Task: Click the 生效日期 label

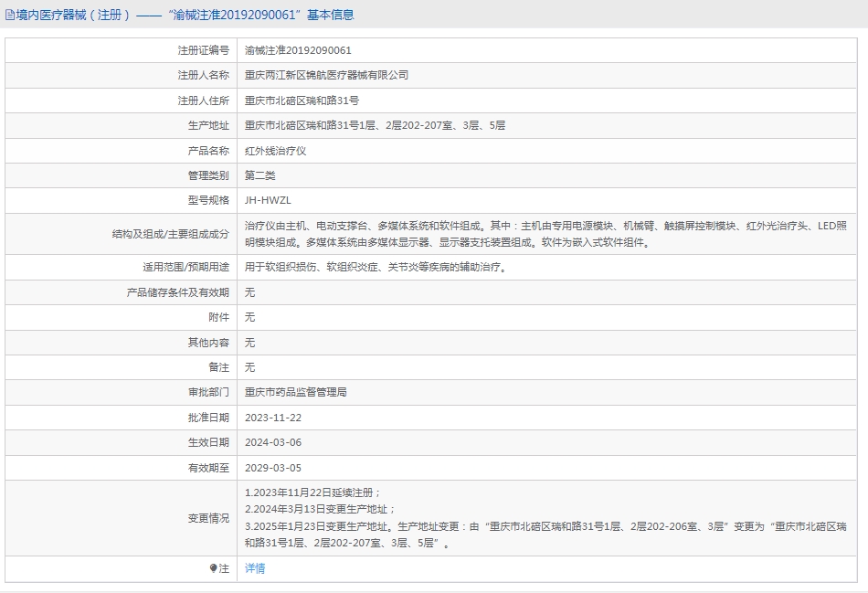Action: pyautogui.click(x=208, y=443)
